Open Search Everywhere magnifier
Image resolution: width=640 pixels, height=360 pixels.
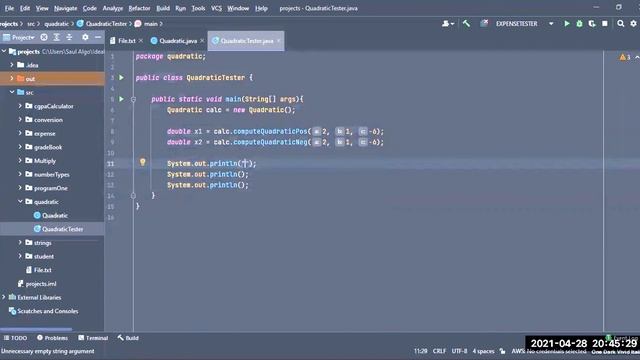pos(620,24)
